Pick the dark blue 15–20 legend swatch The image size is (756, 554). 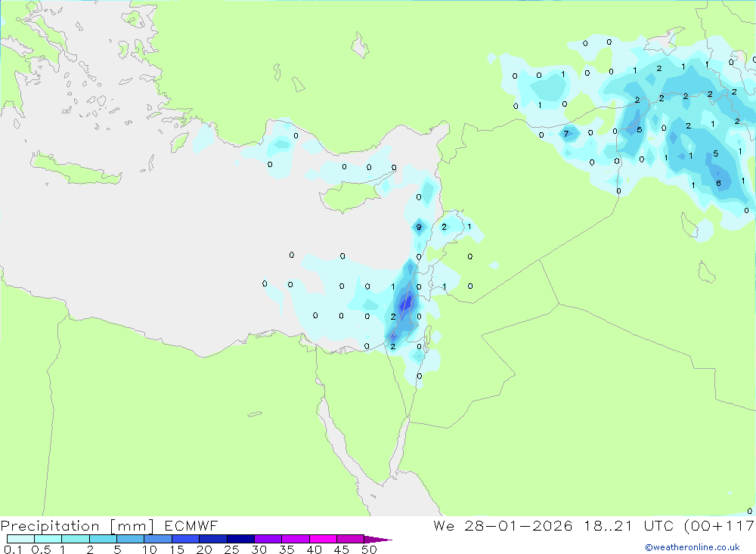point(186,539)
